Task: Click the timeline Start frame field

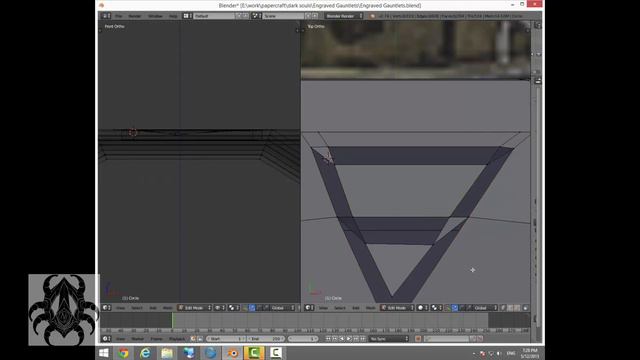Action: [x=227, y=339]
